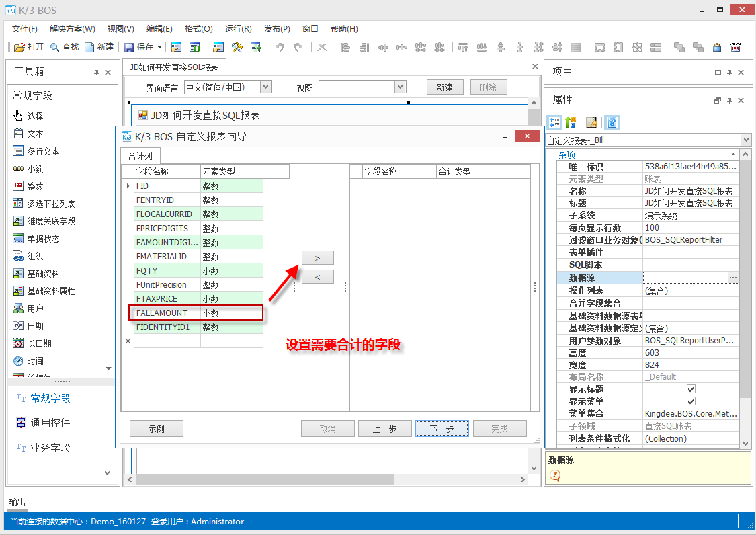Open the 文件(F) menu
The image size is (756, 535).
coord(25,28)
